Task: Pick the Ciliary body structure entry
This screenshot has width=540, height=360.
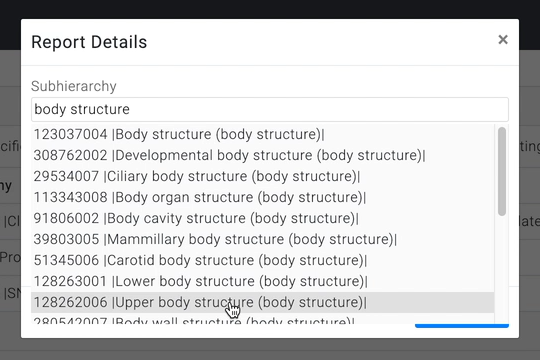Action: point(263,176)
